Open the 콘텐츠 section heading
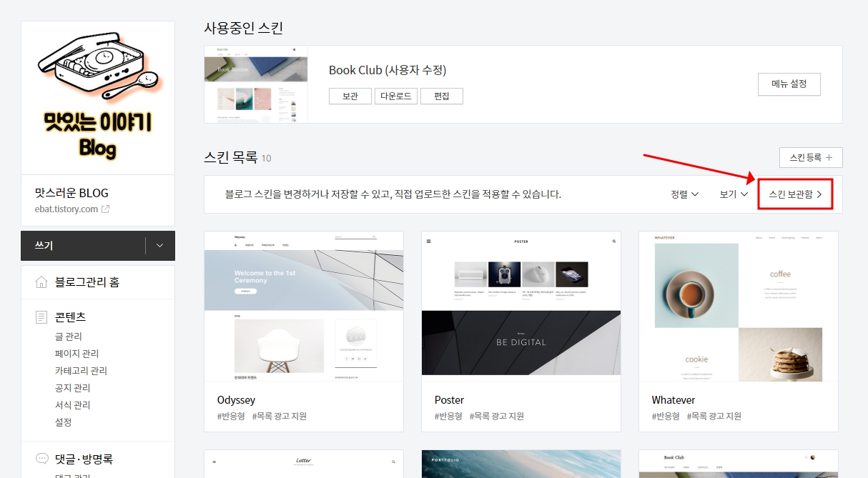This screenshot has height=478, width=868. 71,317
